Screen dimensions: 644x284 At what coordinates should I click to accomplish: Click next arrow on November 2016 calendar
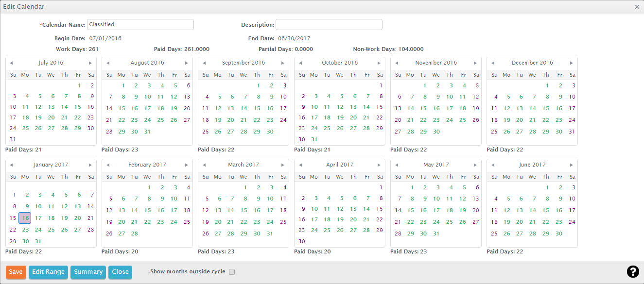pos(475,63)
